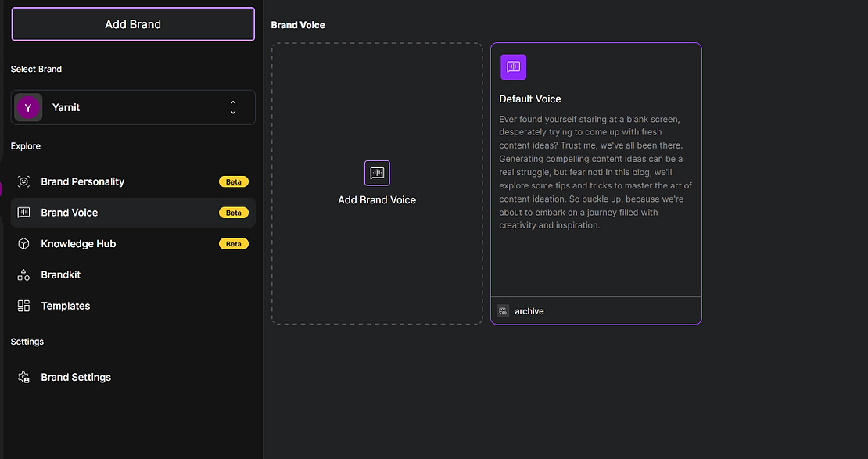
Task: Click the Brand Voice sidebar icon
Action: [x=23, y=213]
